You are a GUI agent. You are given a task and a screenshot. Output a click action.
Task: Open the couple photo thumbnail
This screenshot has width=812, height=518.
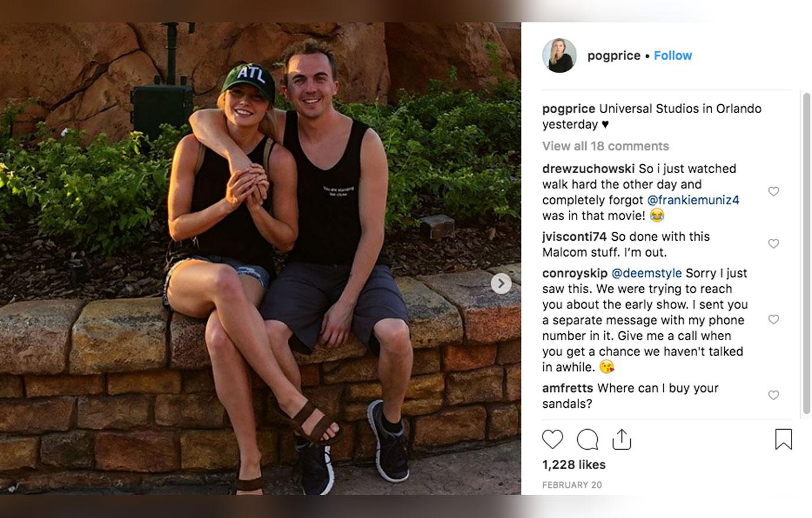tap(260, 258)
